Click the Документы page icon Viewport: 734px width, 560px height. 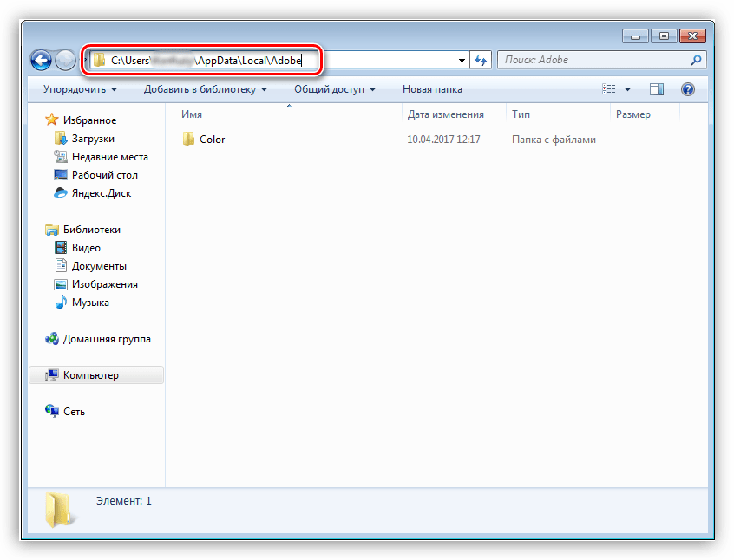pyautogui.click(x=61, y=266)
